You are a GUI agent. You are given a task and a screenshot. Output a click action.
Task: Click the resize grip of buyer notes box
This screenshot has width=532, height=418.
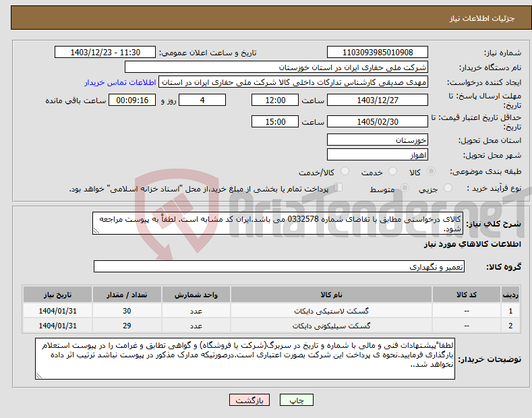[39, 376]
